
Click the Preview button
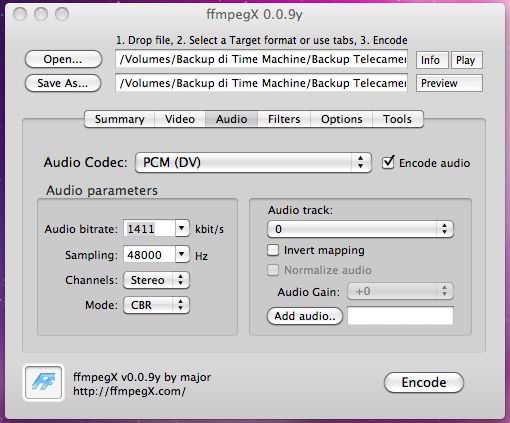click(x=449, y=83)
